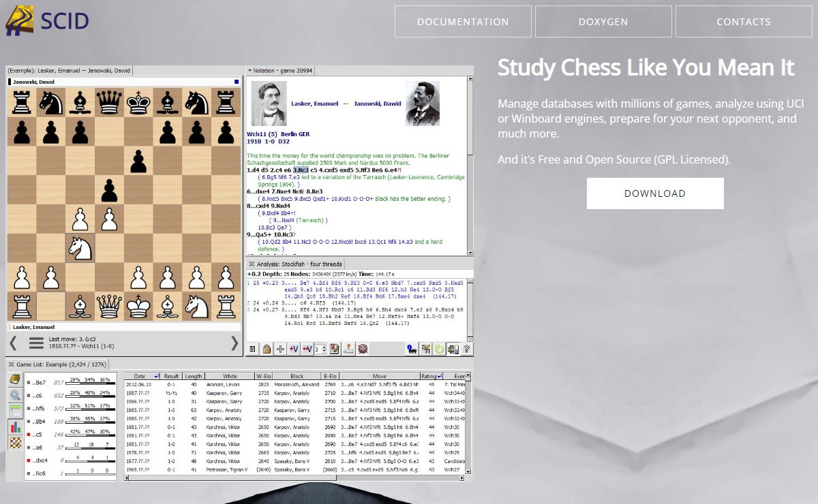818x504 pixels.
Task: Close the Analysis Stockfish tab with X
Action: pos(252,264)
